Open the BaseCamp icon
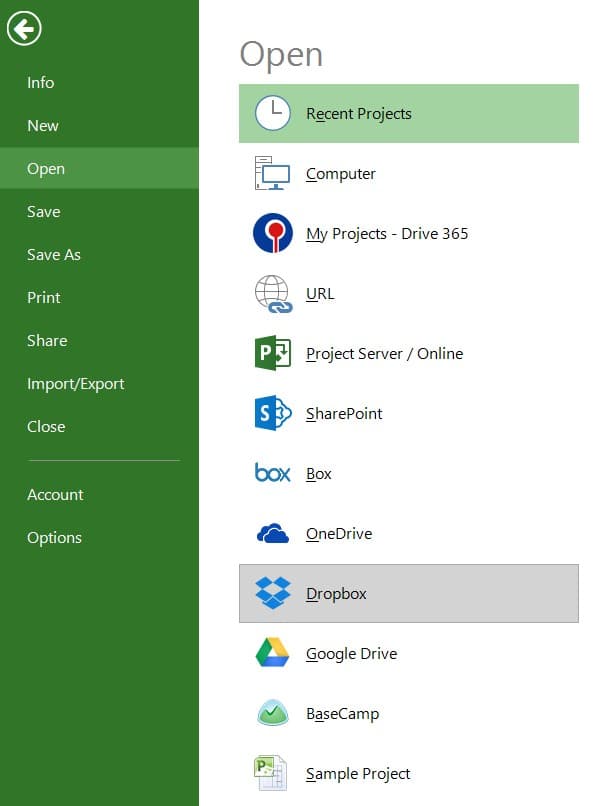 pyautogui.click(x=273, y=712)
